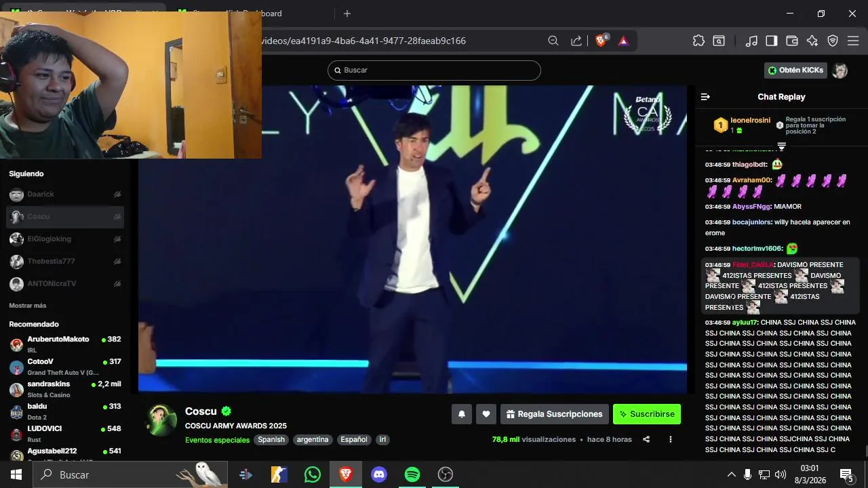Collapse the Chat Replay panel icon
868x488 pixels.
click(x=705, y=97)
